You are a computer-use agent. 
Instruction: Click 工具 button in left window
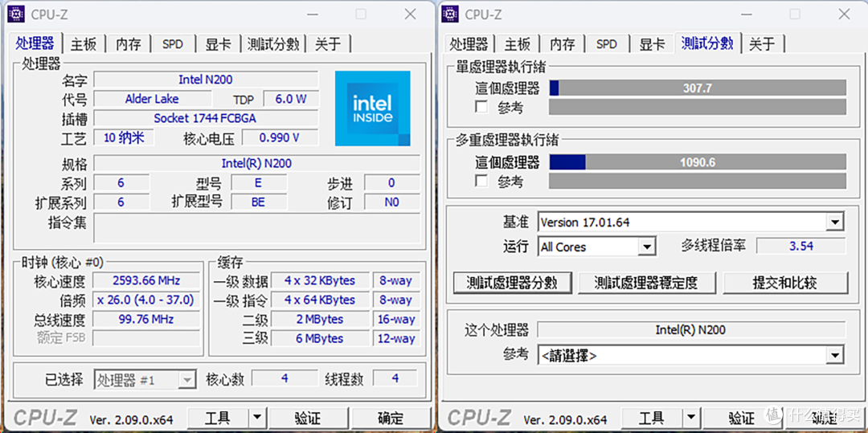218,418
